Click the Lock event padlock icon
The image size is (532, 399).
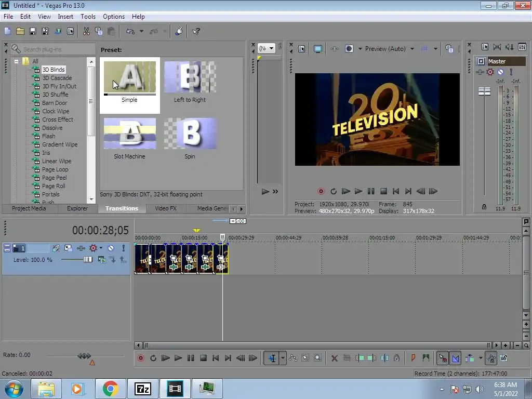pos(396,358)
